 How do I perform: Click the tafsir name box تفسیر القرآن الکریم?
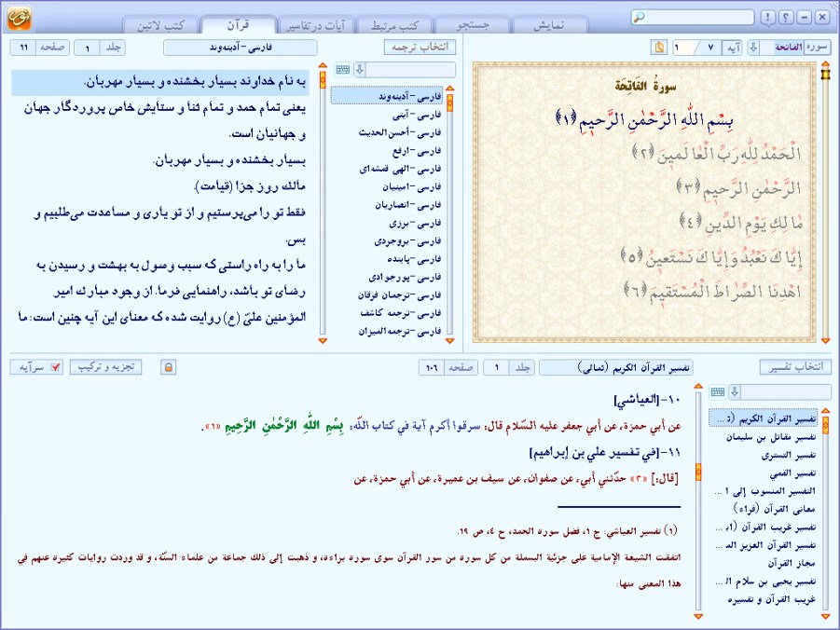(616, 367)
